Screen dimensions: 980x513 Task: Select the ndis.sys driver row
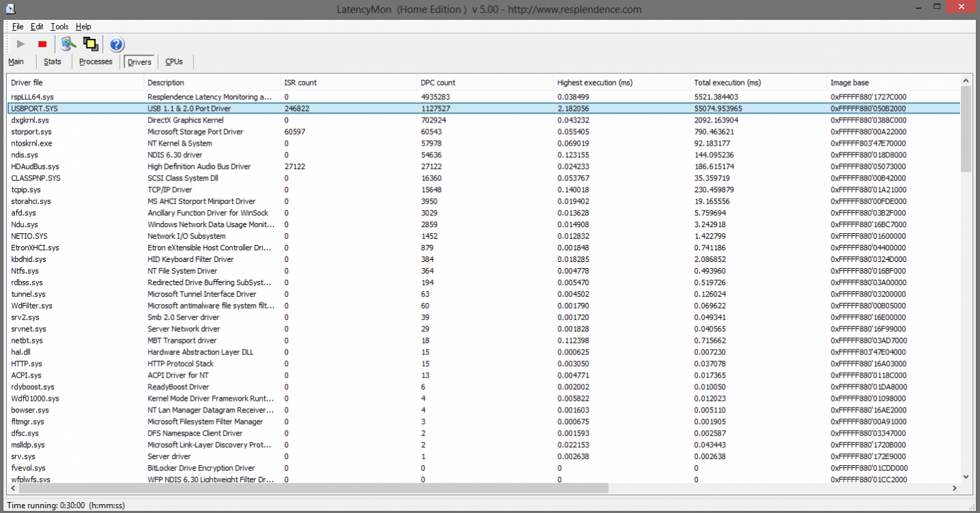[484, 155]
